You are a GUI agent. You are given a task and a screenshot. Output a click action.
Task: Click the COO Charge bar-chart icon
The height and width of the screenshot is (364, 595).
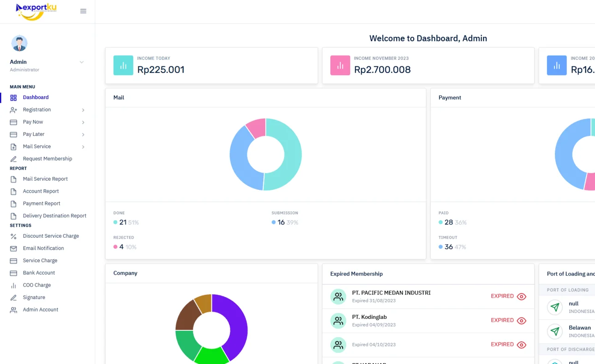tap(13, 286)
